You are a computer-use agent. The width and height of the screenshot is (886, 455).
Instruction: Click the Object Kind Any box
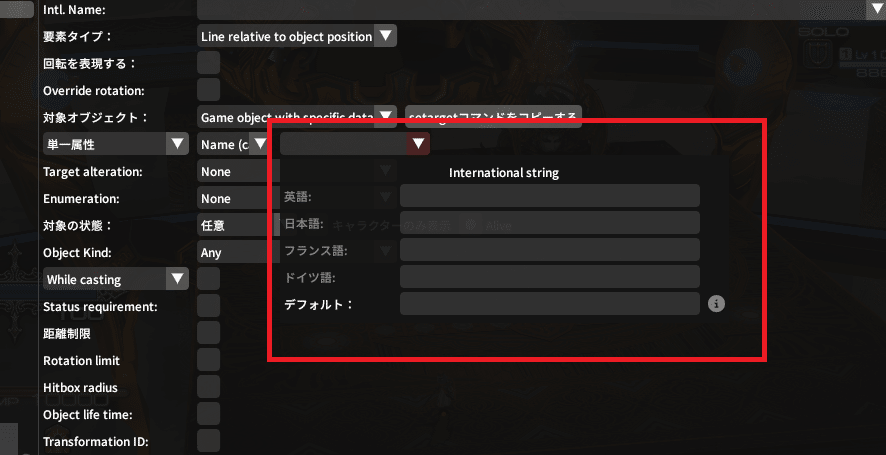238,252
